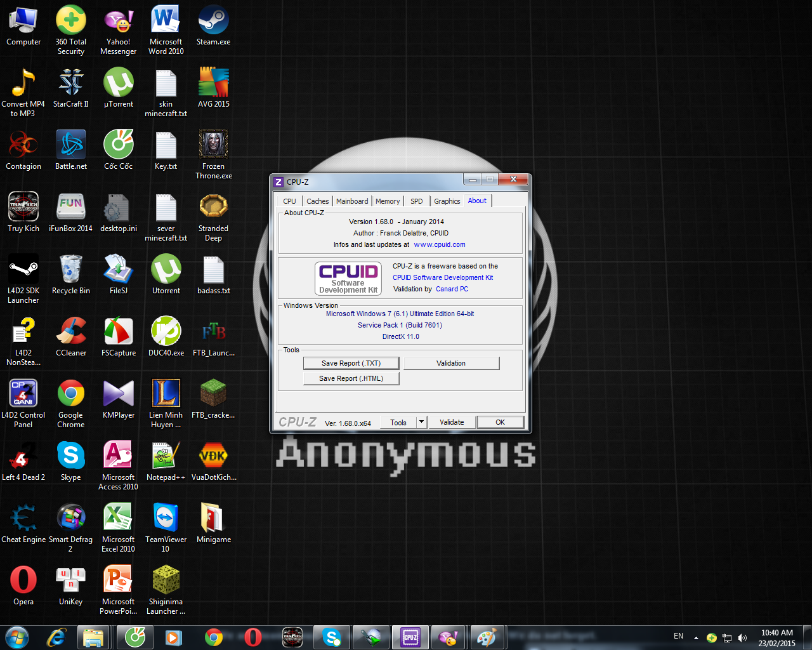812x650 pixels.
Task: Select the FTB_Launcher desktop icon
Action: tap(214, 337)
